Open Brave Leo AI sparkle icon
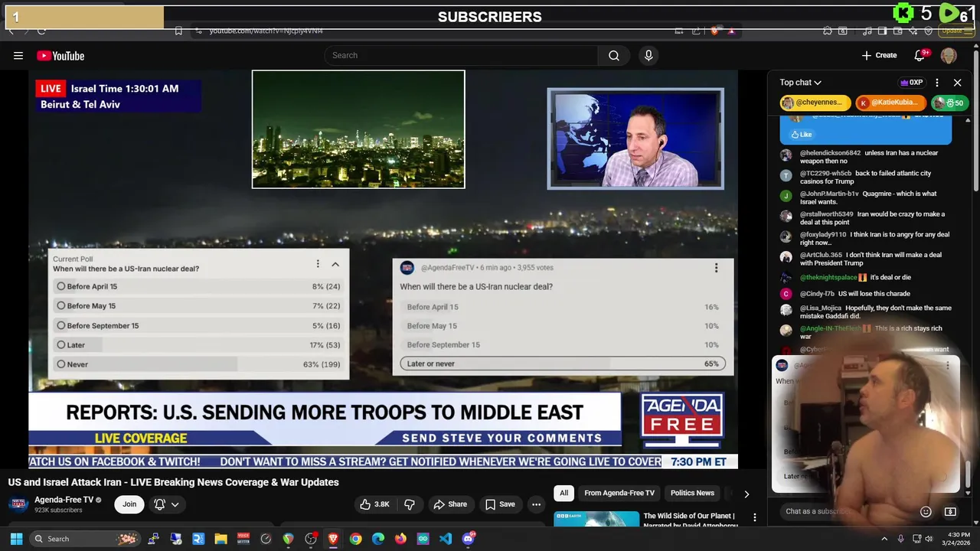The image size is (980, 551). point(914,31)
